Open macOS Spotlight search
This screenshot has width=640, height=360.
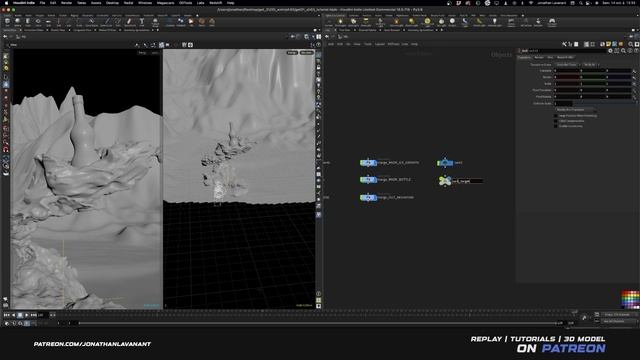580,3
